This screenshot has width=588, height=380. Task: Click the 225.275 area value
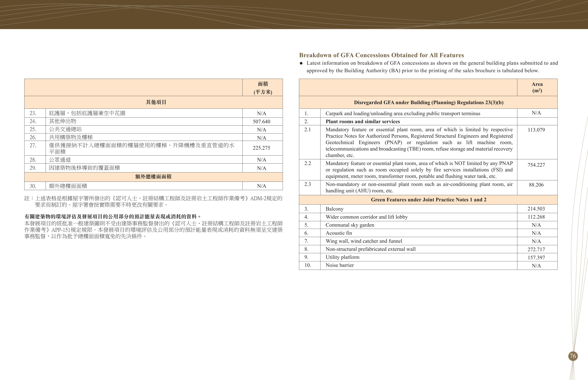(x=261, y=148)
